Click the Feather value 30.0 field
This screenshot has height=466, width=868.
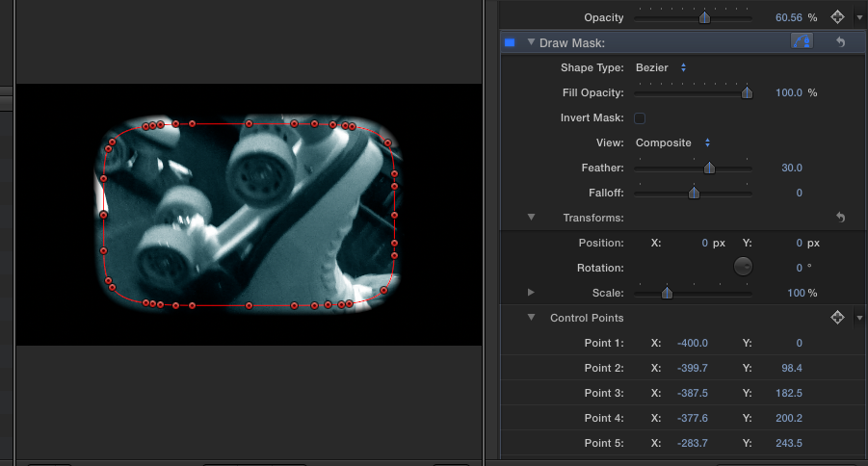point(791,168)
